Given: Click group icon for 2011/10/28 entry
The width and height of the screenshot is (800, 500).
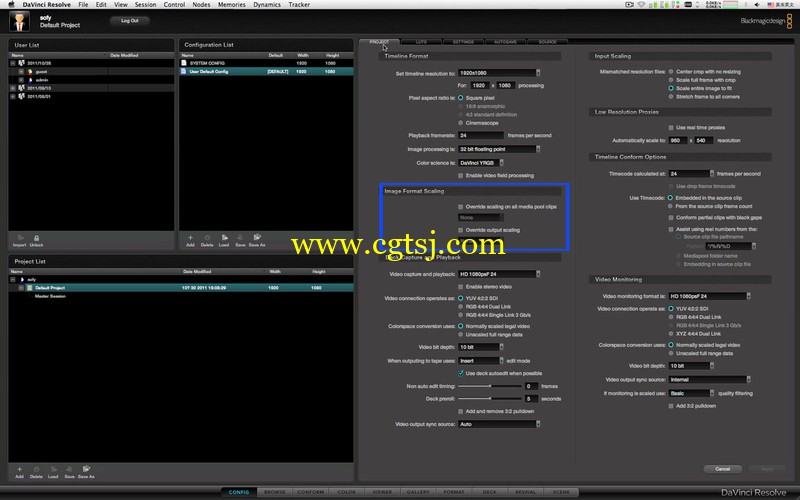Looking at the screenshot, I should 21,63.
